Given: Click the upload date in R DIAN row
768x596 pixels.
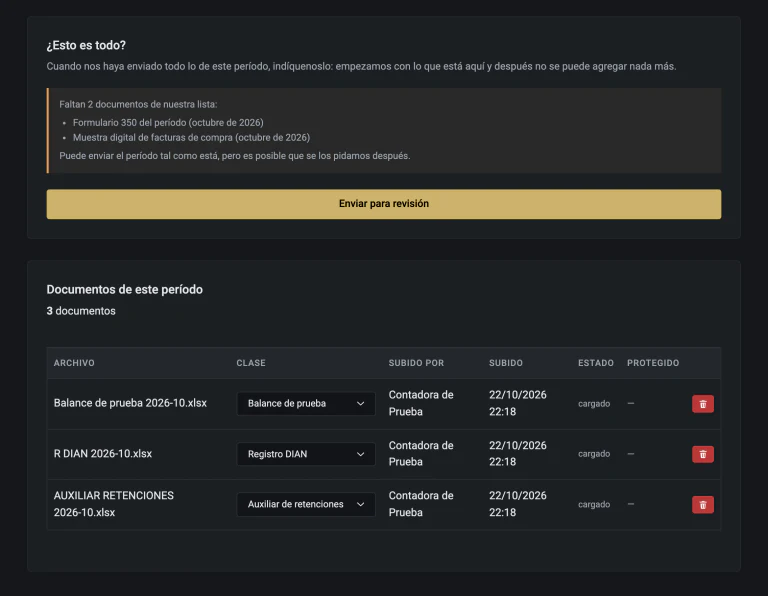Looking at the screenshot, I should tap(517, 453).
